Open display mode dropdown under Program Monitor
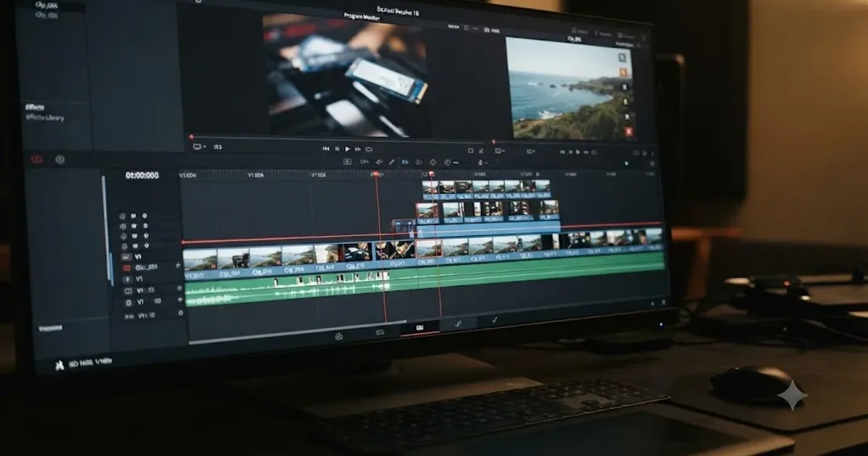 click(x=199, y=147)
